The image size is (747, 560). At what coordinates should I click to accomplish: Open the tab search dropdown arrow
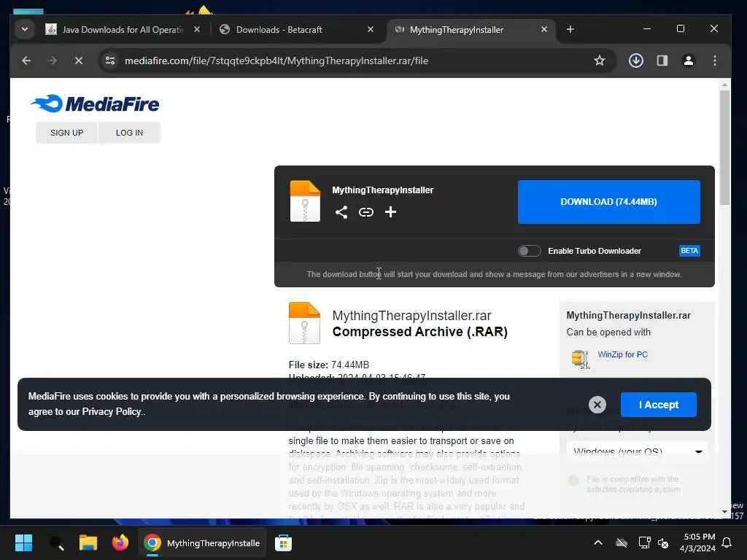coord(25,29)
